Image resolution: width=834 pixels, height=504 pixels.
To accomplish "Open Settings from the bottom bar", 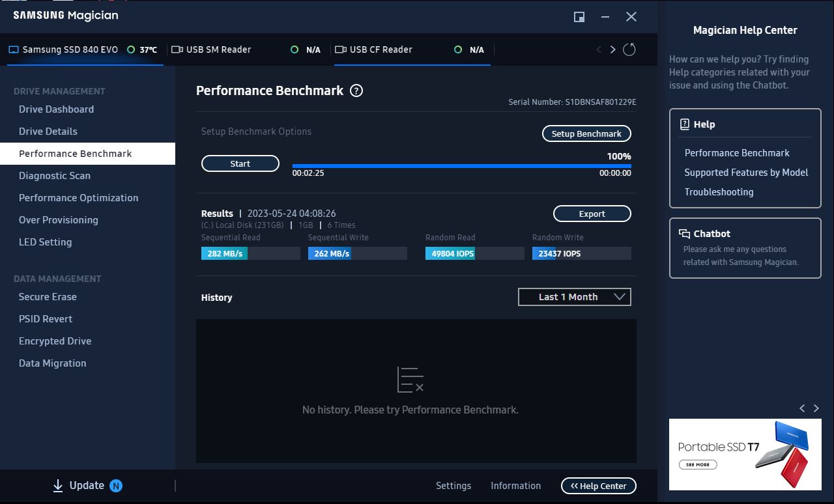I will point(453,486).
